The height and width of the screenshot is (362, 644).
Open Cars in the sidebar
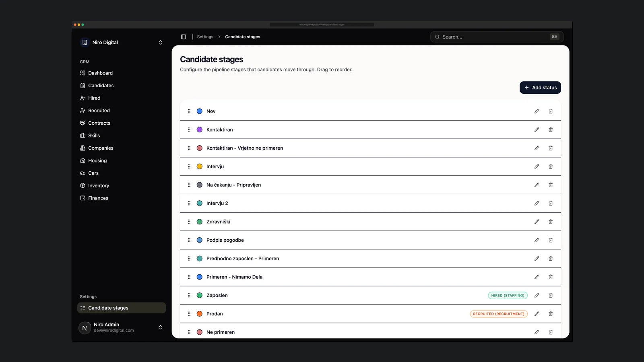pos(122,173)
